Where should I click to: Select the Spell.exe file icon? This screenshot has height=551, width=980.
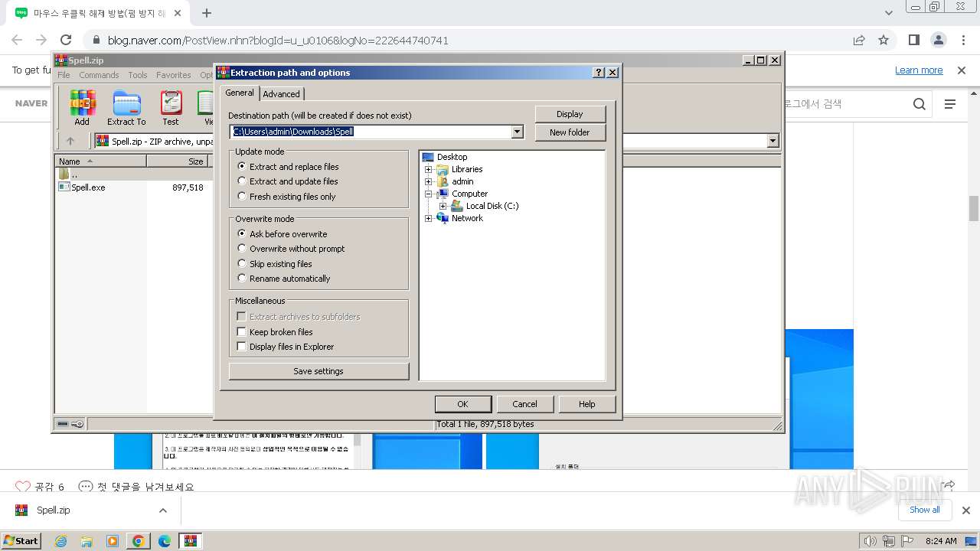pos(64,187)
